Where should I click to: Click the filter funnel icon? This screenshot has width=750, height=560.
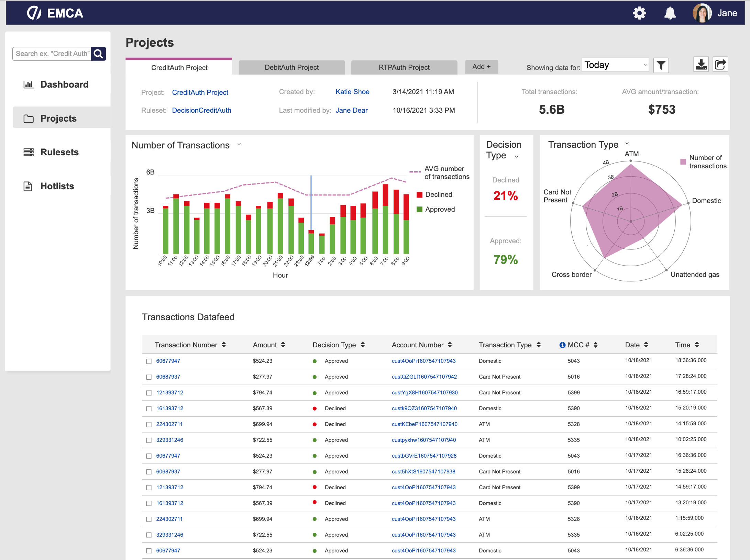661,65
